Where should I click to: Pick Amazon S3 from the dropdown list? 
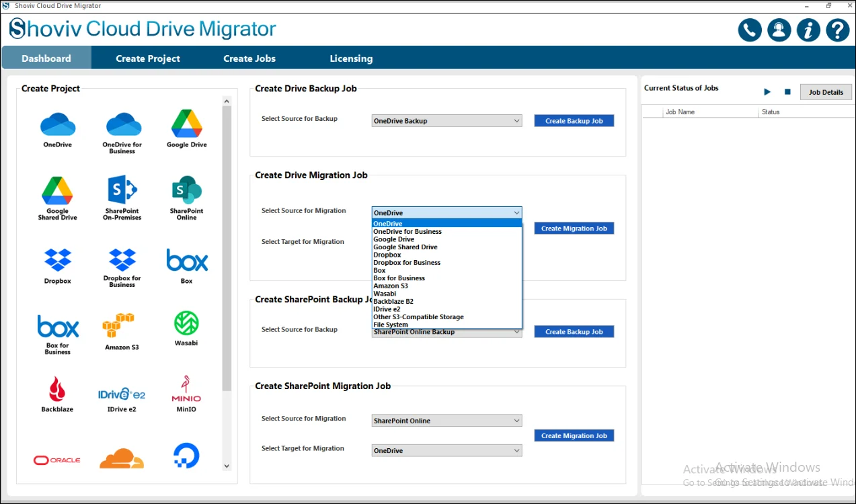(x=447, y=286)
